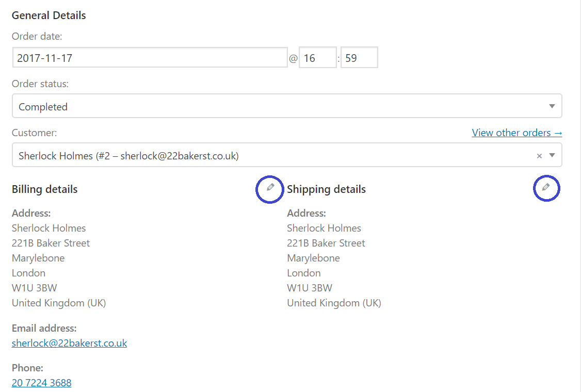Click the order minute field 59
581x392 pixels.
click(359, 58)
